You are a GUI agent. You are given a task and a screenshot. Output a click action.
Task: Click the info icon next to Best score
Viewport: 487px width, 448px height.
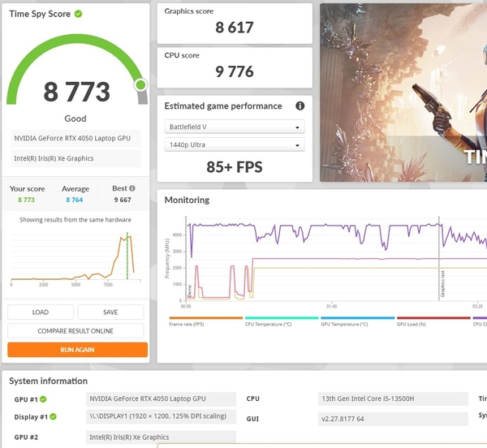[132, 188]
